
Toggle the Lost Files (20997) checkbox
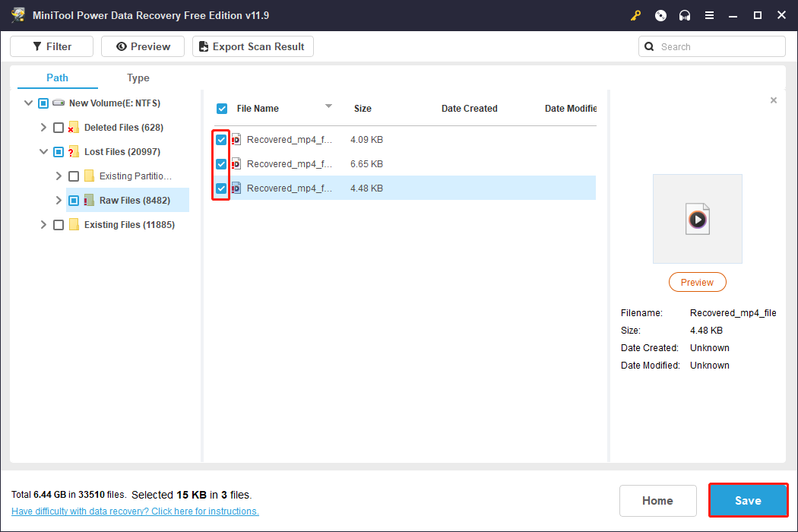[59, 152]
